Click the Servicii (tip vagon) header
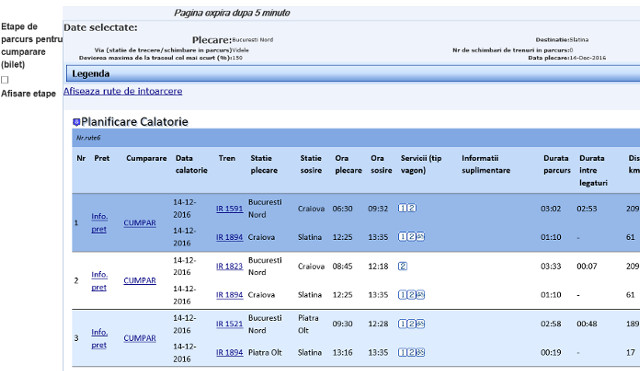Image resolution: width=640 pixels, height=371 pixels. point(421,164)
